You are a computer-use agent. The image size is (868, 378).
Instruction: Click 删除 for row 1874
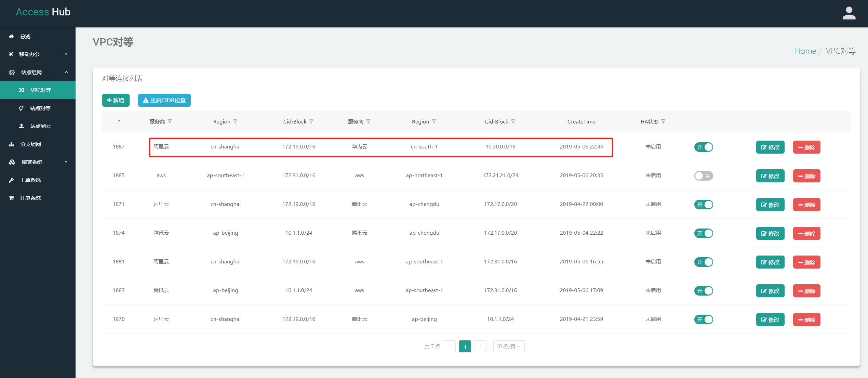(807, 233)
